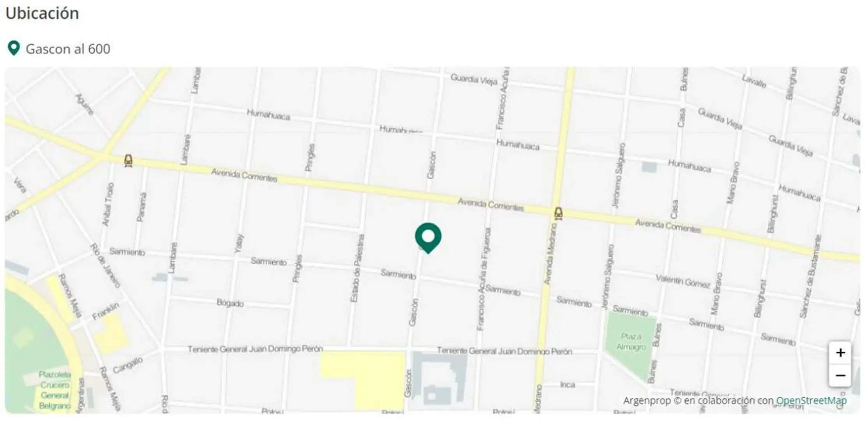Click the Lavalle street label
The image size is (868, 421).
tap(754, 81)
